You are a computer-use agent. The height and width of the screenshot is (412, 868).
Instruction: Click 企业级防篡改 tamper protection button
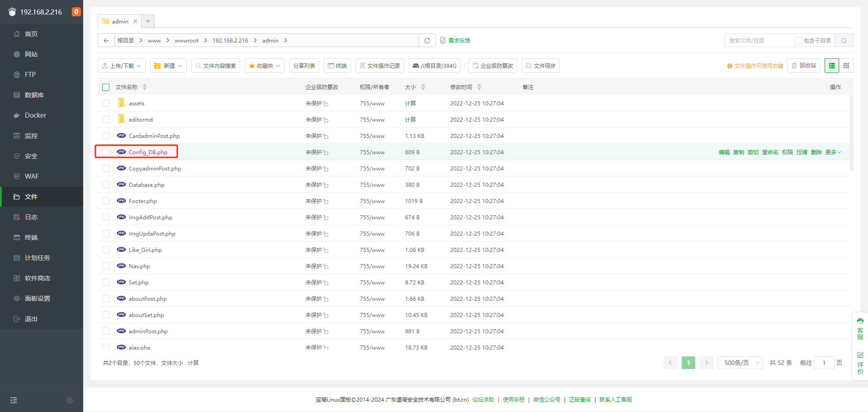click(493, 66)
